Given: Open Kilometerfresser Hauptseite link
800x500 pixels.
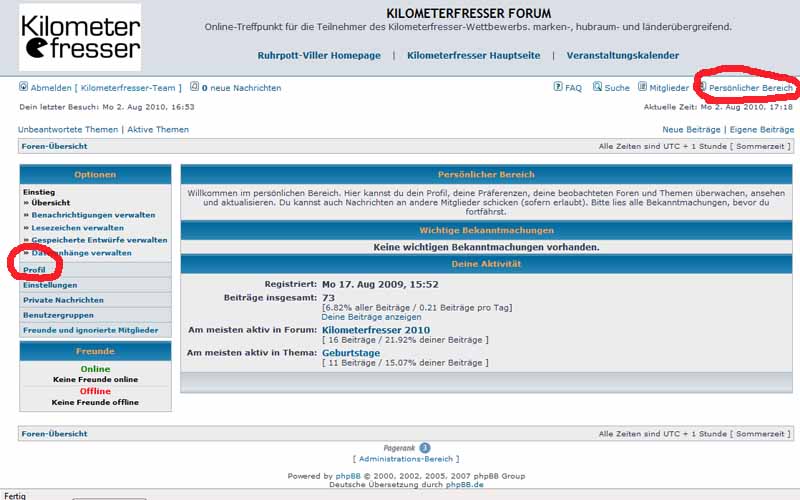Looking at the screenshot, I should point(473,56).
